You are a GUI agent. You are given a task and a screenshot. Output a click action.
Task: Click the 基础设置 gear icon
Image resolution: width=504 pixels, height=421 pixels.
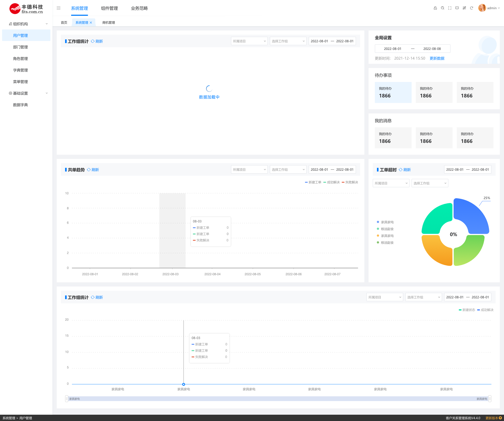[10, 93]
